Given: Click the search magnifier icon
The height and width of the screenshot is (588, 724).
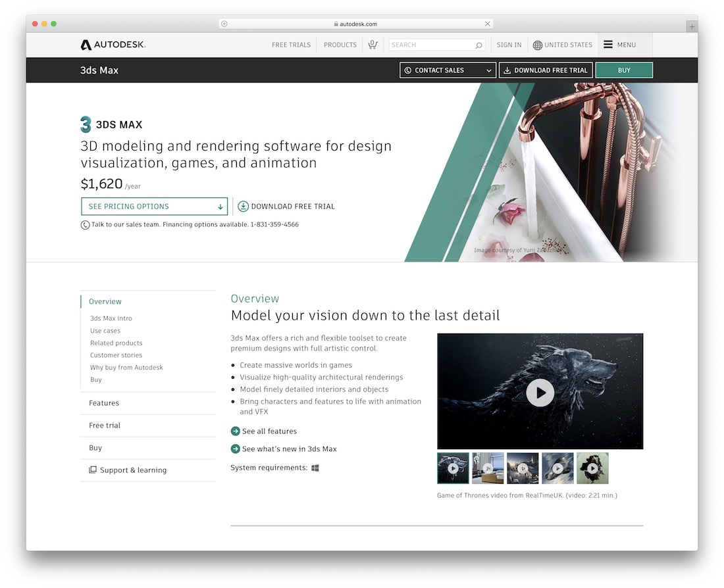Looking at the screenshot, I should (x=478, y=45).
